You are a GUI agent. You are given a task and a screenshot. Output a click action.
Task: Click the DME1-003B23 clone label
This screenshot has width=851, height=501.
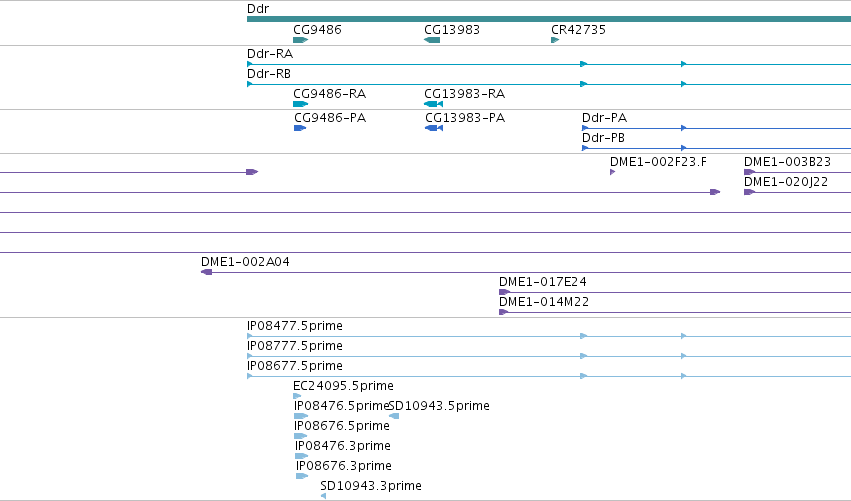pyautogui.click(x=787, y=162)
